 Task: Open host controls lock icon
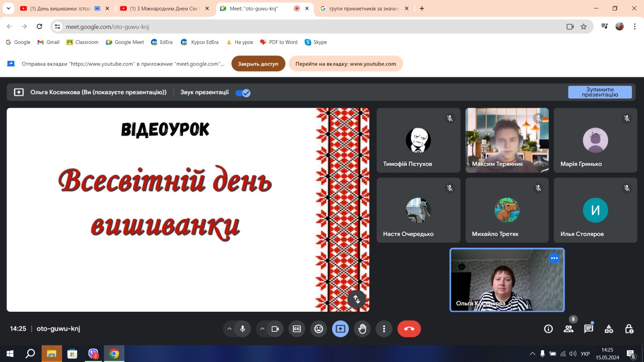pyautogui.click(x=629, y=329)
